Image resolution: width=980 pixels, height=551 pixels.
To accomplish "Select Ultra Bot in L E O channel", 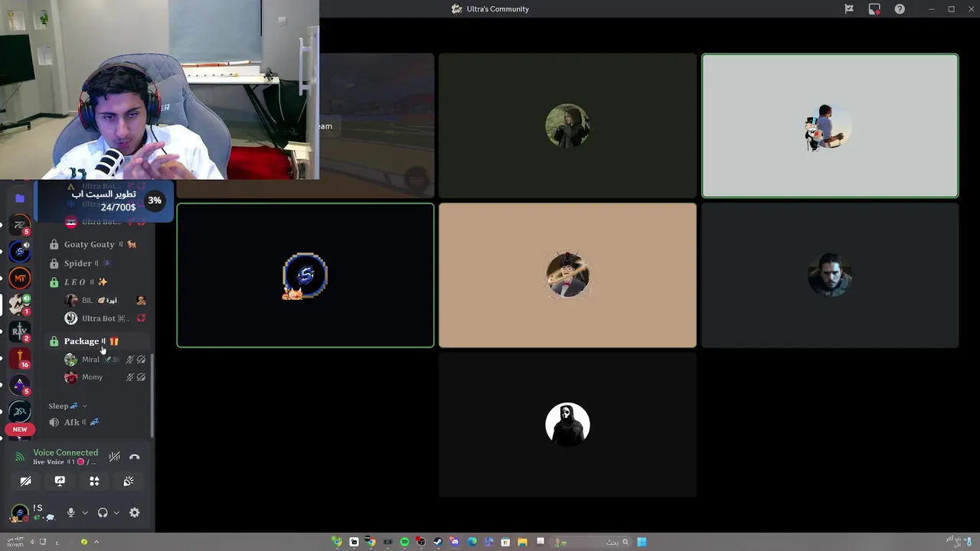I will [x=106, y=318].
